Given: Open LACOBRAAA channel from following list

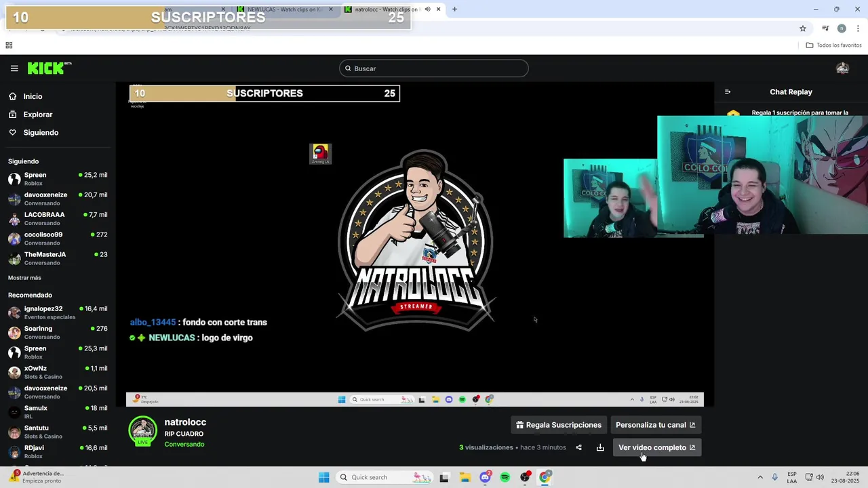Looking at the screenshot, I should pos(58,218).
